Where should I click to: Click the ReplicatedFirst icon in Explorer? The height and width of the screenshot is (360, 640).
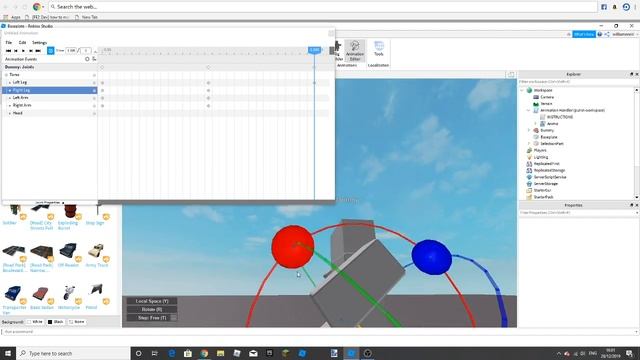click(x=529, y=164)
